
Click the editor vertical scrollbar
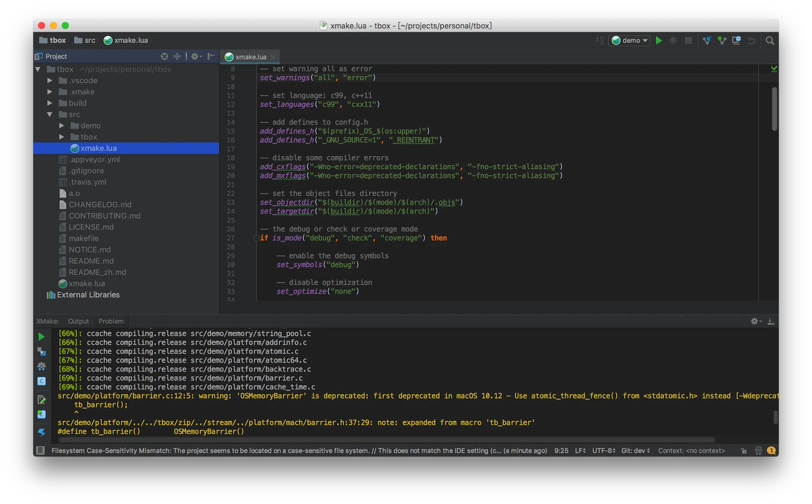[774, 109]
